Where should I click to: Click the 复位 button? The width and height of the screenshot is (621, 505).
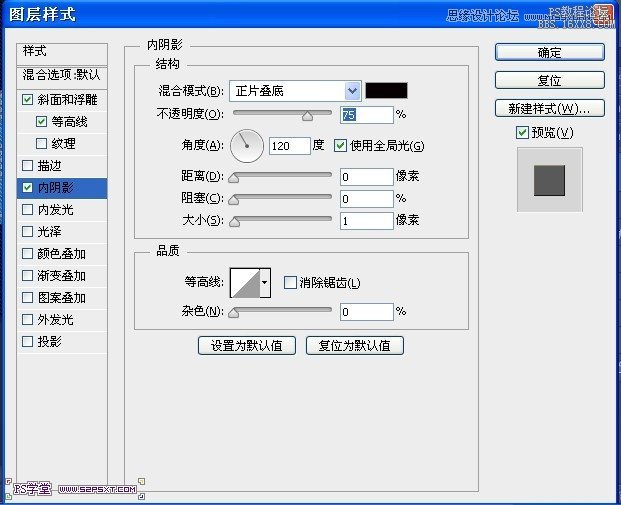pos(550,80)
